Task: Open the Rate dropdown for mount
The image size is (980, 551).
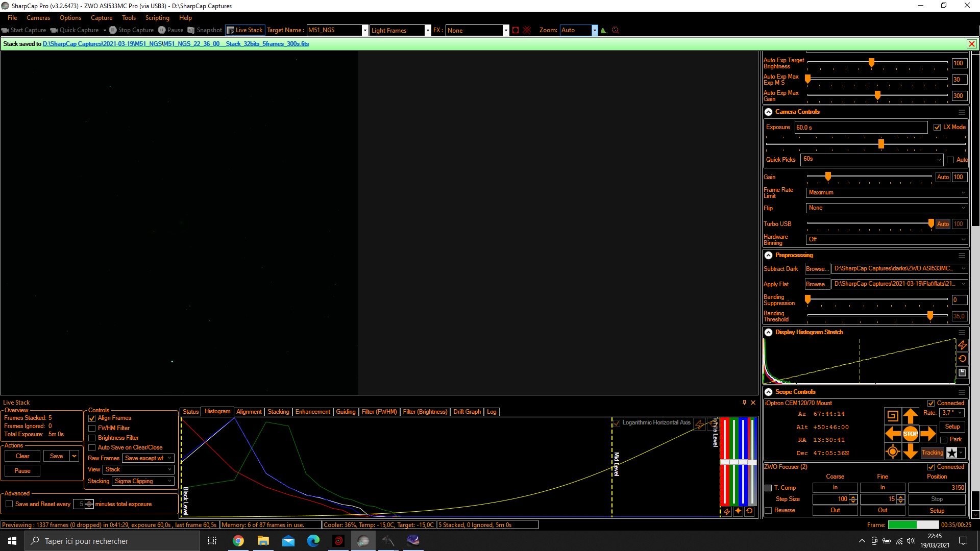Action: click(x=952, y=413)
